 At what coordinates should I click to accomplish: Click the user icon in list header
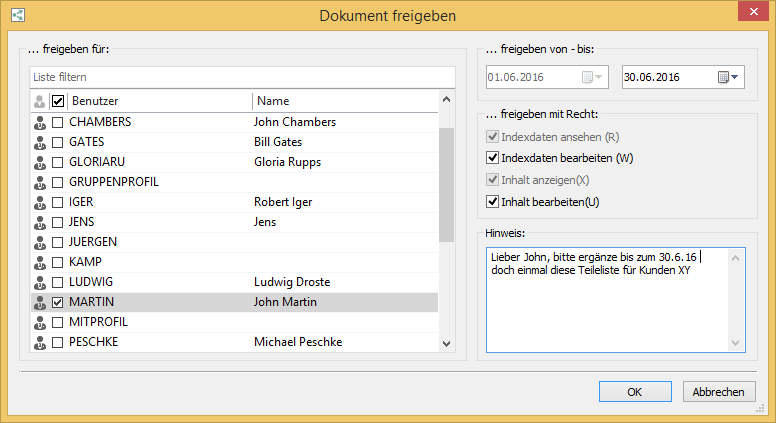[40, 101]
